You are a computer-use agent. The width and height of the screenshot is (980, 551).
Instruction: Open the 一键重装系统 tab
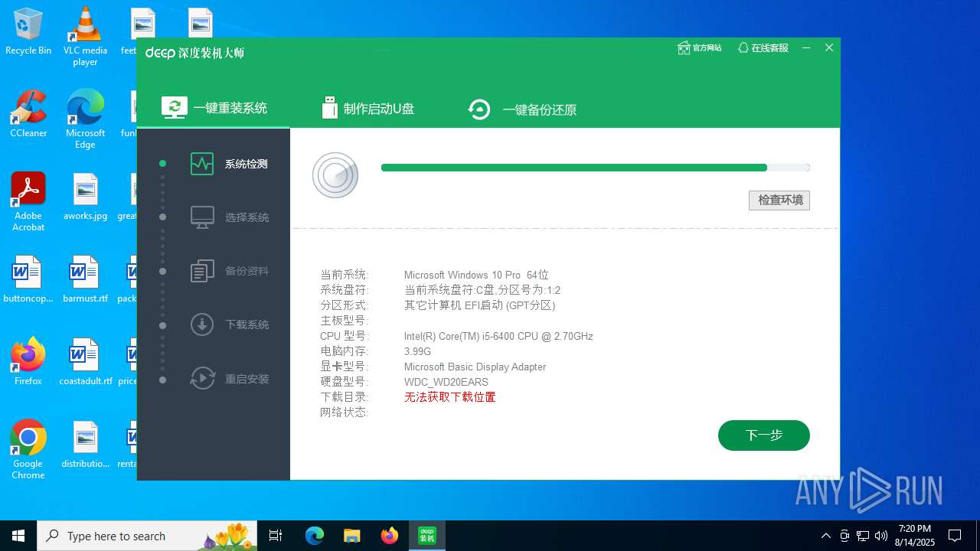point(214,108)
